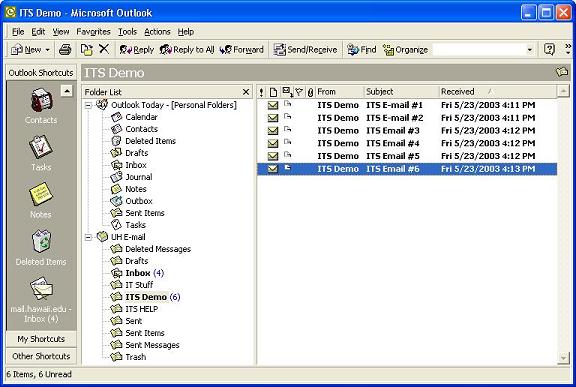Click the Delete X toolbar icon
The height and width of the screenshot is (387, 576).
click(x=104, y=49)
